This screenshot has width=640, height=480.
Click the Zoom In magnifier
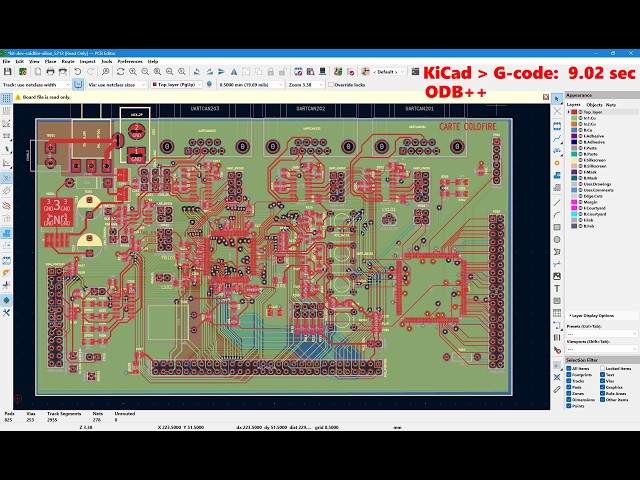click(x=133, y=72)
